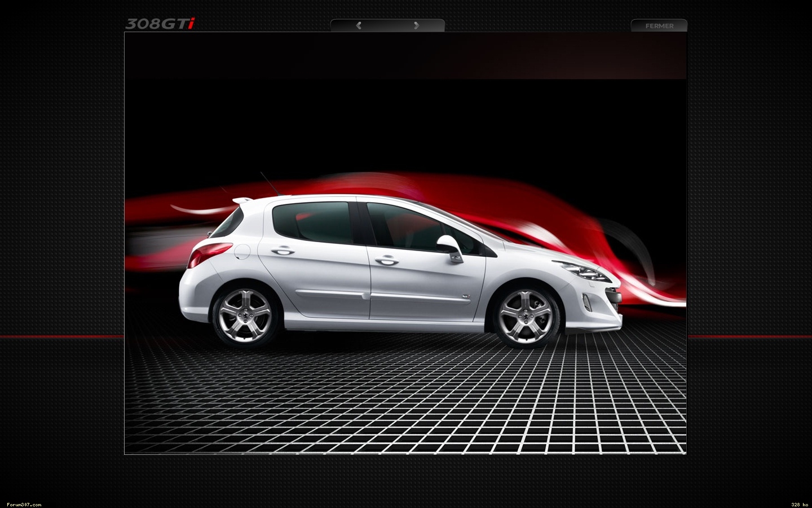Viewport: 812px width, 508px height.
Task: Click the front door handle of the car
Action: (387, 260)
